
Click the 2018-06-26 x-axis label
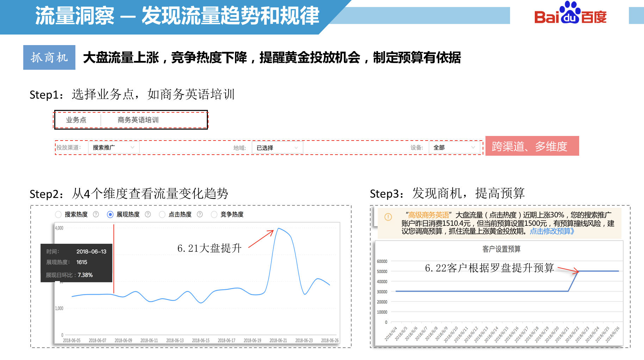point(330,341)
